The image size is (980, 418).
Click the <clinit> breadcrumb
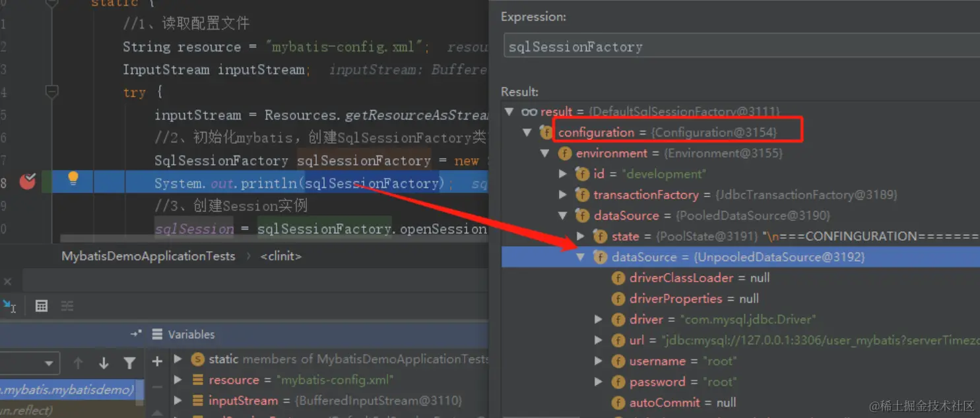tap(281, 256)
